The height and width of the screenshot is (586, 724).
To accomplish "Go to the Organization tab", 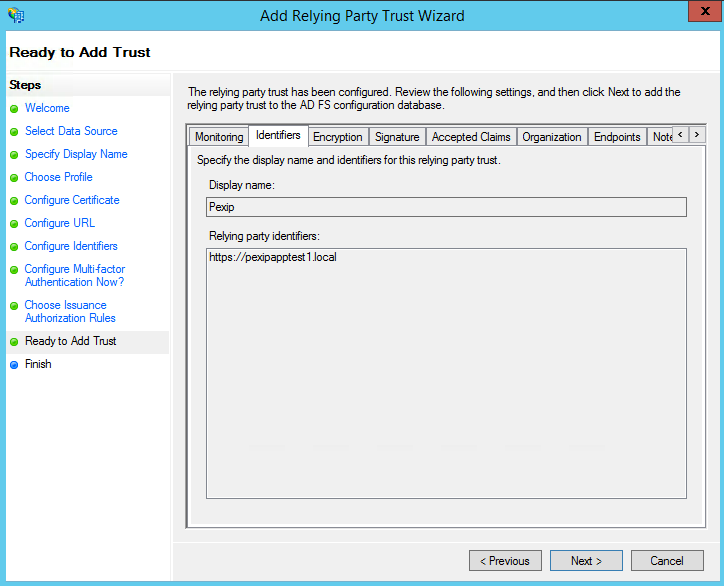I will coord(551,137).
